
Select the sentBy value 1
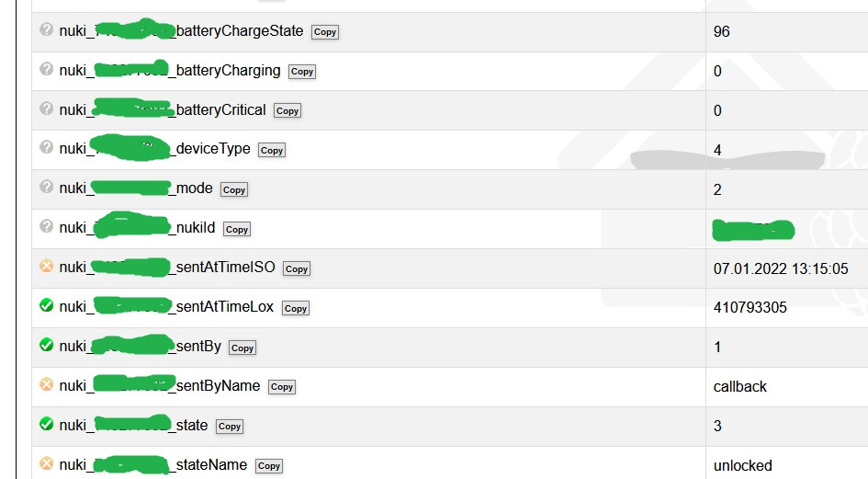[717, 347]
